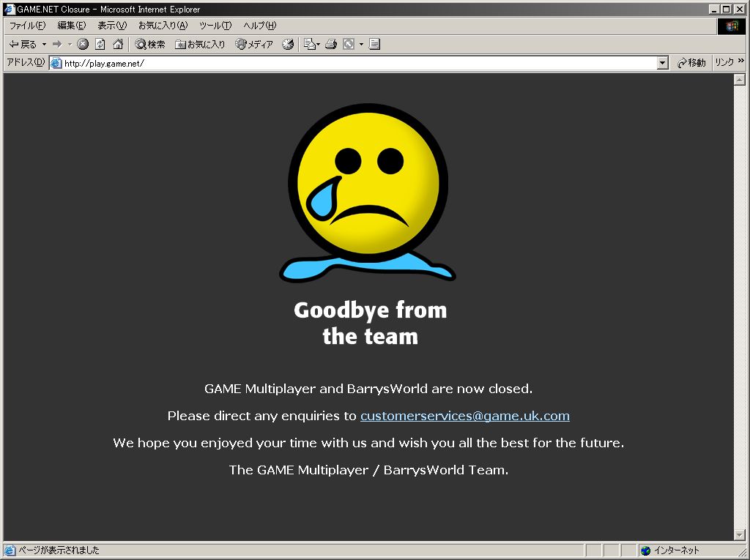Close the Internet Explorer window
The height and width of the screenshot is (560, 750).
(740, 9)
